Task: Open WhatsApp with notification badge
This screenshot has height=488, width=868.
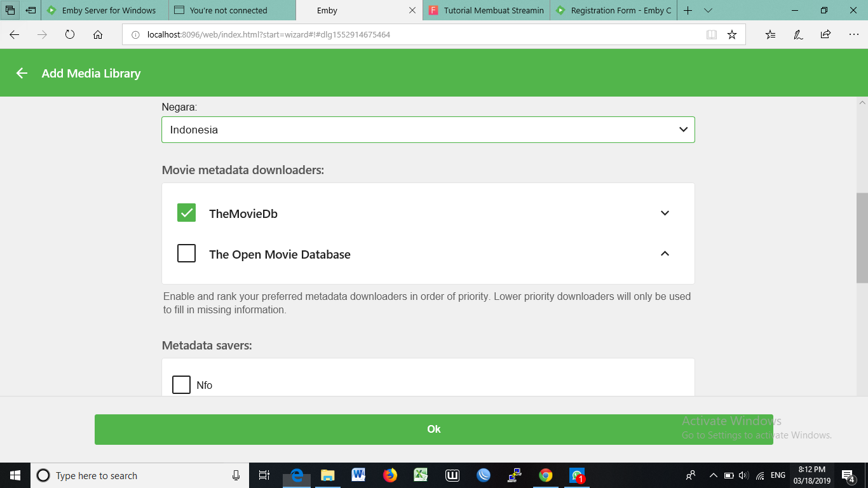Action: tap(577, 475)
